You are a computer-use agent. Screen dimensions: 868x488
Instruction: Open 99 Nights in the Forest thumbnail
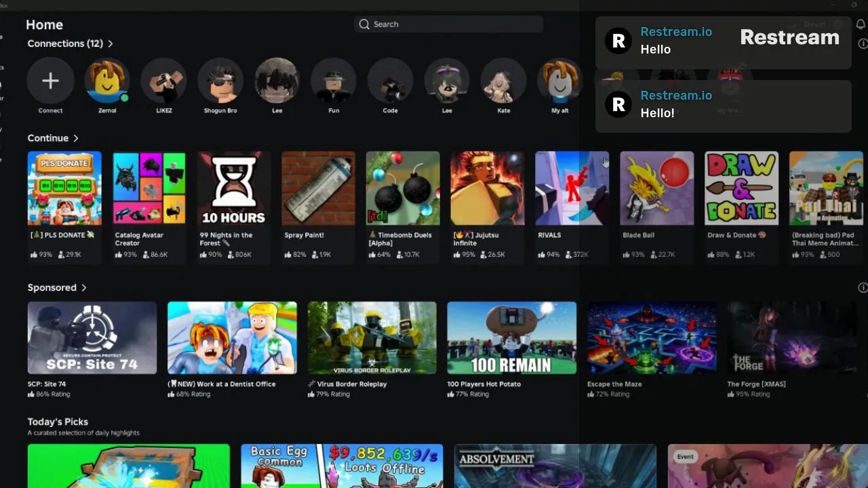[x=234, y=188]
